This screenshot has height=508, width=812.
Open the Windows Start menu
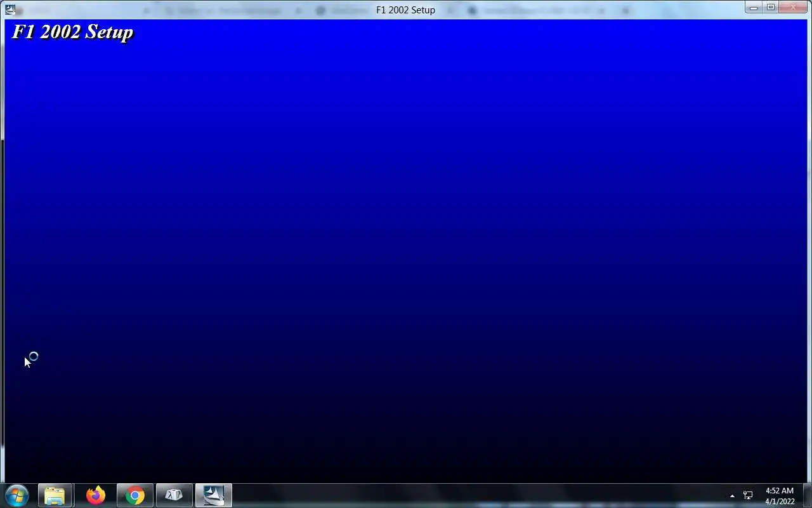tap(17, 495)
